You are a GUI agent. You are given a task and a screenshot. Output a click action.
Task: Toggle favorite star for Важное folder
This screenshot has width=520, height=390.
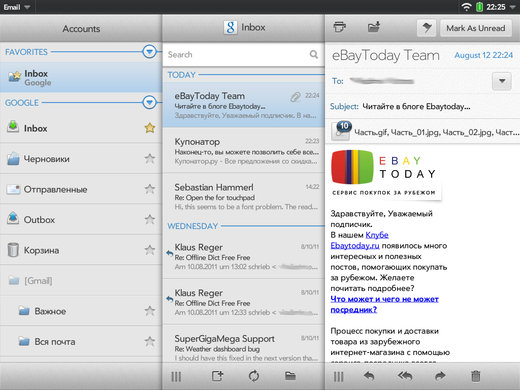pos(150,311)
